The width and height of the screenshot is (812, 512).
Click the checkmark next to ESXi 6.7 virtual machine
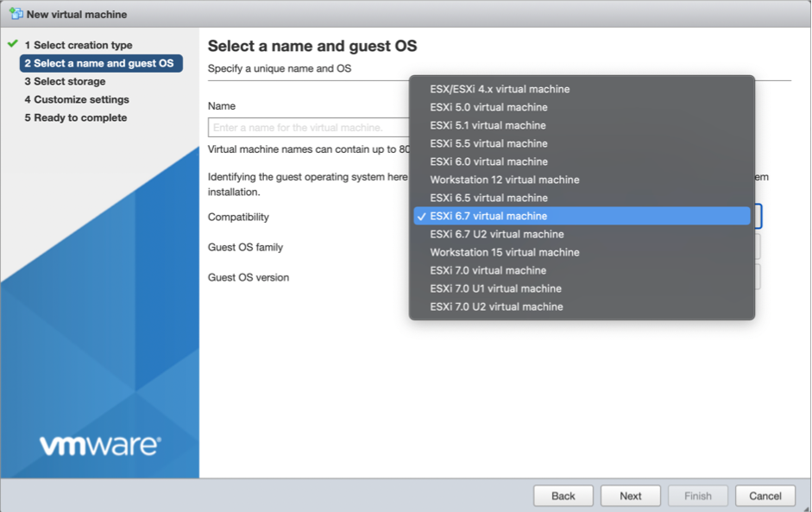point(422,216)
